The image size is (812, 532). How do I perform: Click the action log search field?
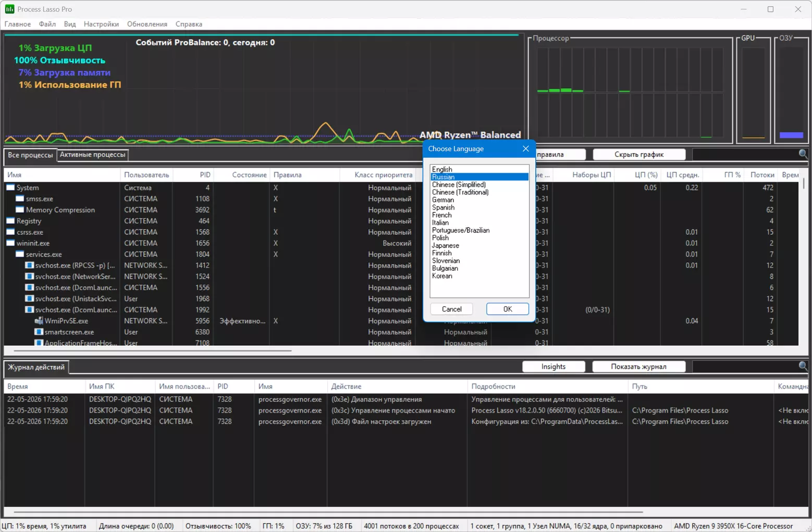[745, 367]
